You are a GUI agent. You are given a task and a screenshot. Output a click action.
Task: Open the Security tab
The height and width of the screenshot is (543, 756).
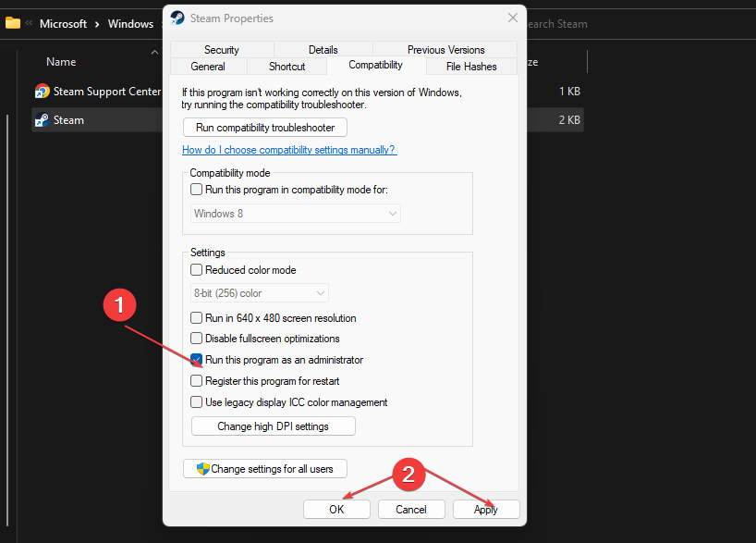[x=222, y=50]
